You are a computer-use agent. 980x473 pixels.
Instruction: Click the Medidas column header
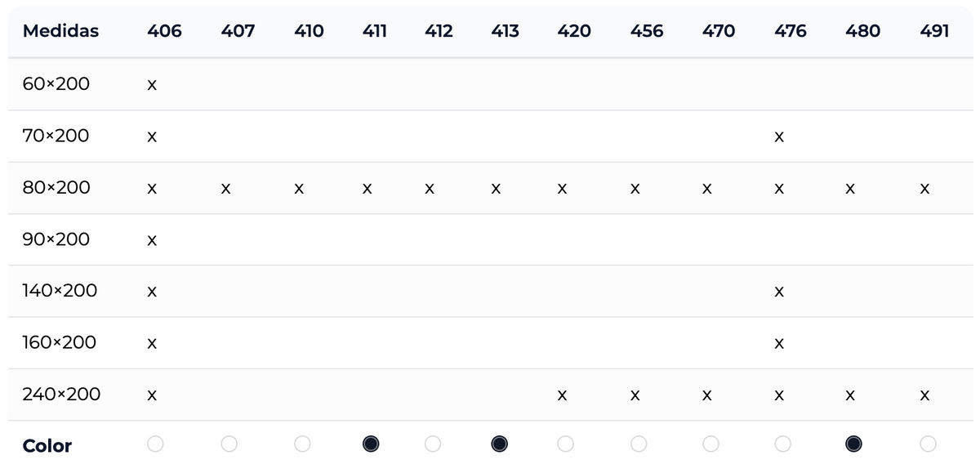(x=60, y=31)
